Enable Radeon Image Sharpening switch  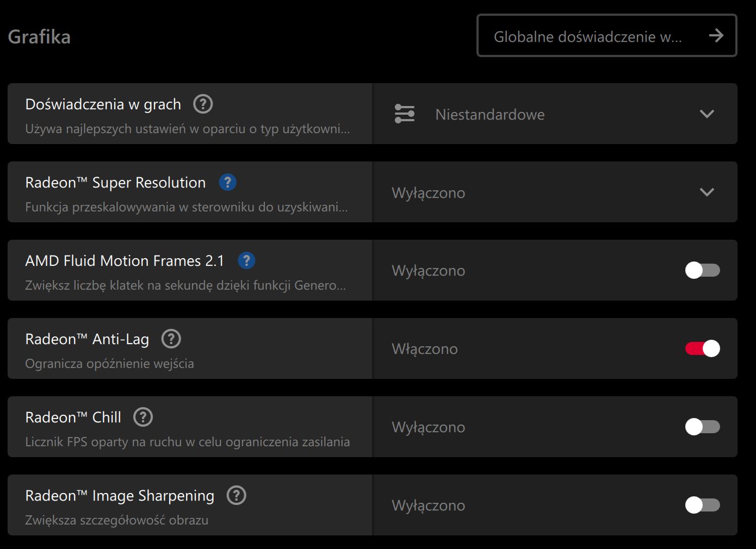(x=702, y=505)
